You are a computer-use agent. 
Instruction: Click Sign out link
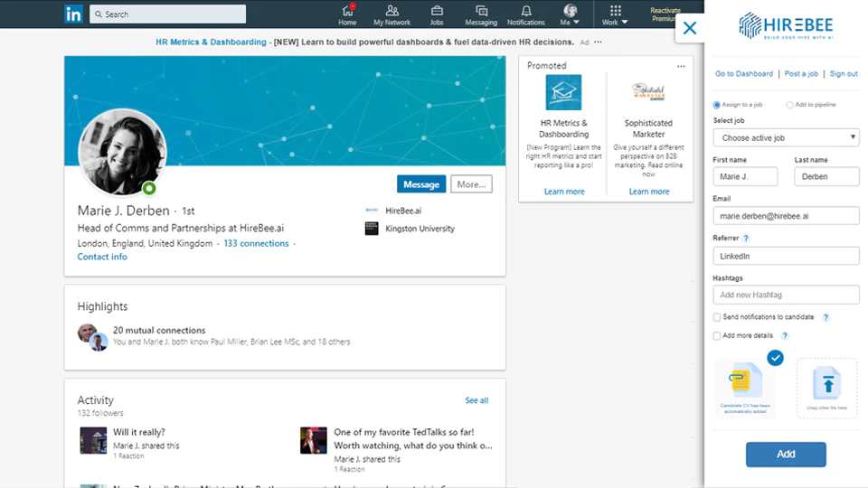(x=844, y=73)
